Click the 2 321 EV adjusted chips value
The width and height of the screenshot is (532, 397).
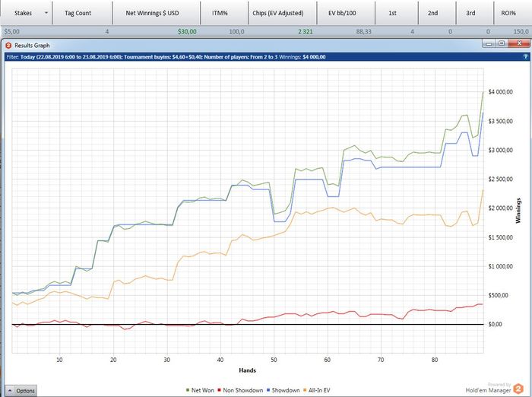(306, 32)
